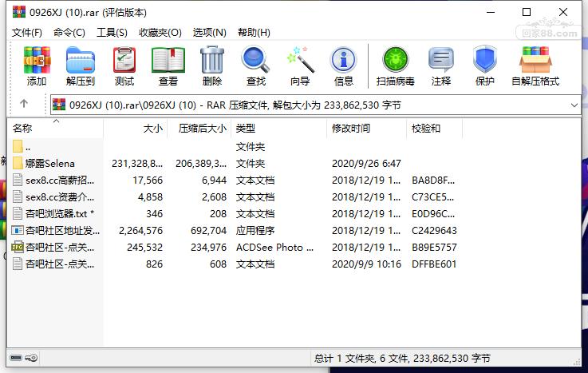Open the 命令(C) menu

tap(69, 33)
